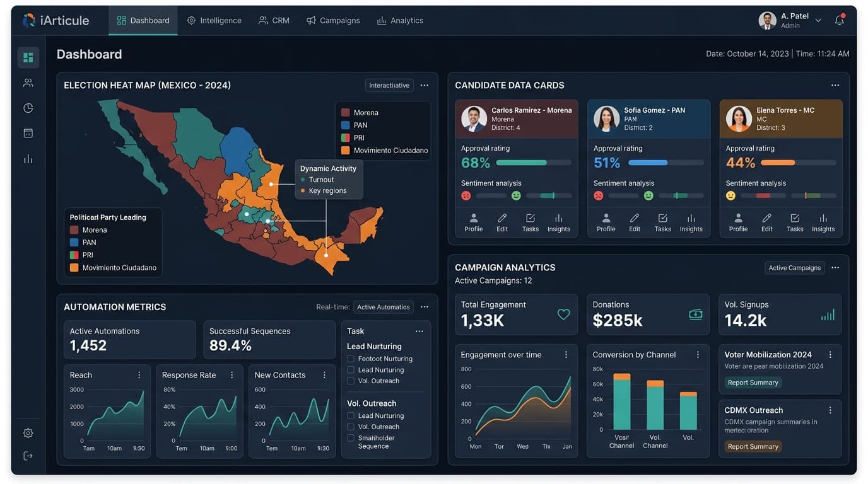Open Conversion by Channel kebab menu
This screenshot has height=484, width=868.
coord(698,355)
